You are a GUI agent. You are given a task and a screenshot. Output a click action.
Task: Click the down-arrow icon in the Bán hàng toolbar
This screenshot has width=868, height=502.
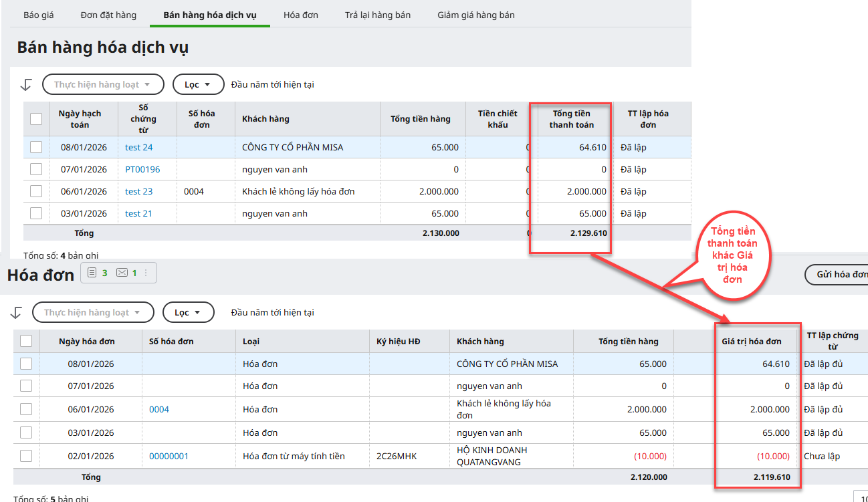[x=26, y=85]
